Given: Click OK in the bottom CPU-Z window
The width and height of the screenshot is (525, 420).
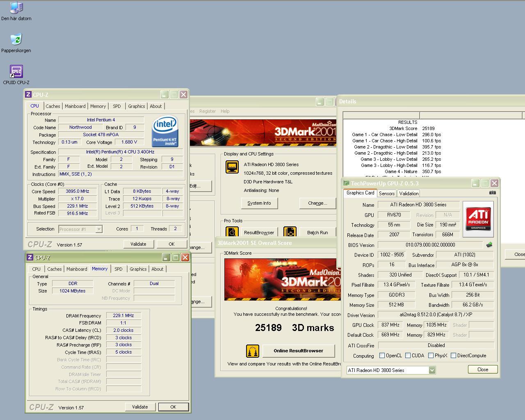Looking at the screenshot, I should click(173, 407).
